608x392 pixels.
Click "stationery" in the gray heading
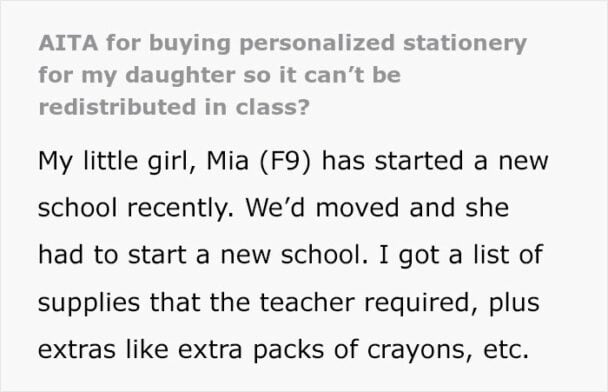(465, 44)
